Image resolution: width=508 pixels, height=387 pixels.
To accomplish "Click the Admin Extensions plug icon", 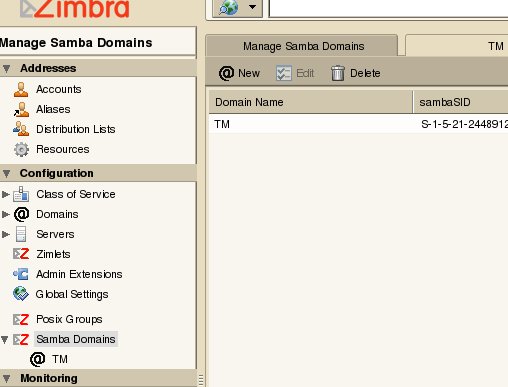I will (x=21, y=274).
